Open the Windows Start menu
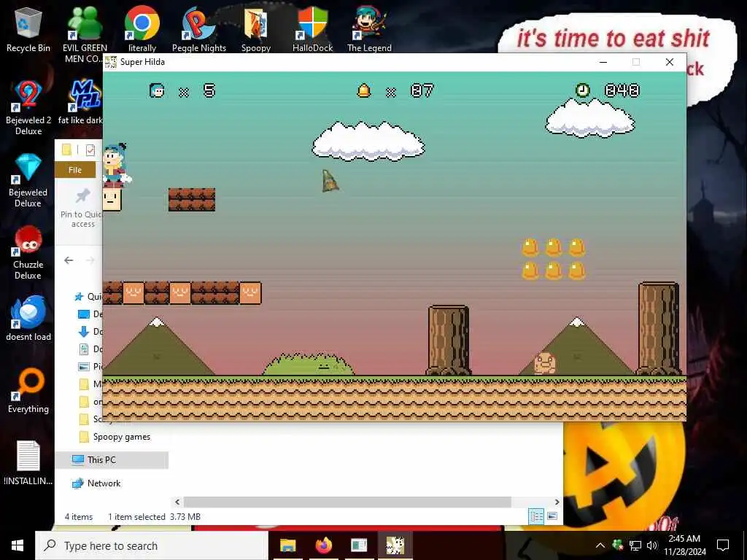Image resolution: width=747 pixels, height=560 pixels. tap(18, 545)
